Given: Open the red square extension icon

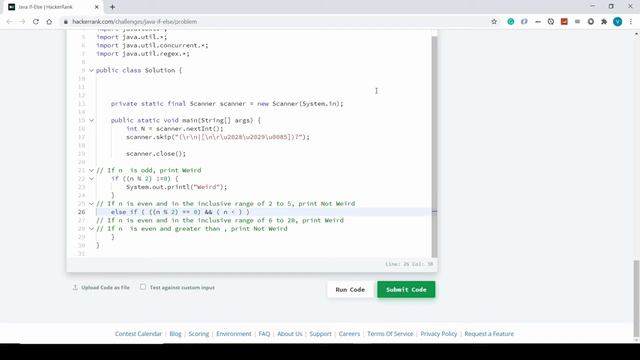Looking at the screenshot, I should tap(564, 22).
